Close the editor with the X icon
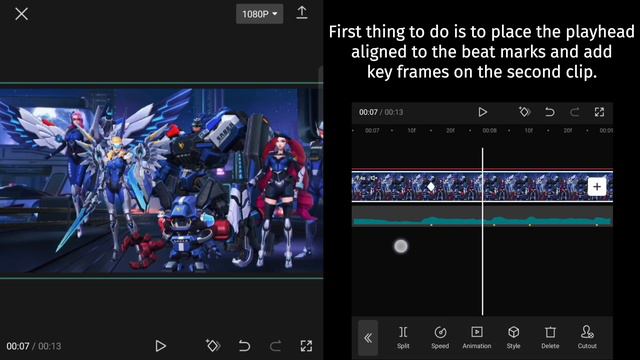The width and height of the screenshot is (640, 360). [x=21, y=14]
